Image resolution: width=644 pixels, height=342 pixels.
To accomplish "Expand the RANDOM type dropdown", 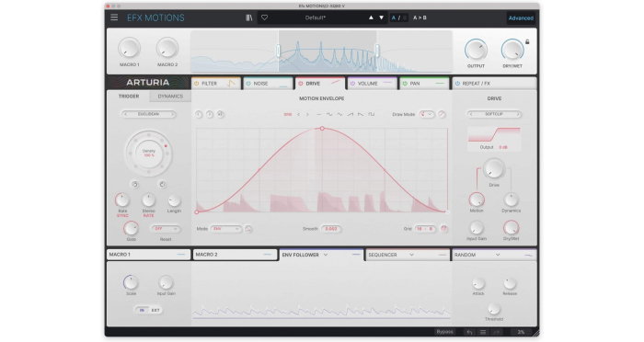I will (498, 255).
